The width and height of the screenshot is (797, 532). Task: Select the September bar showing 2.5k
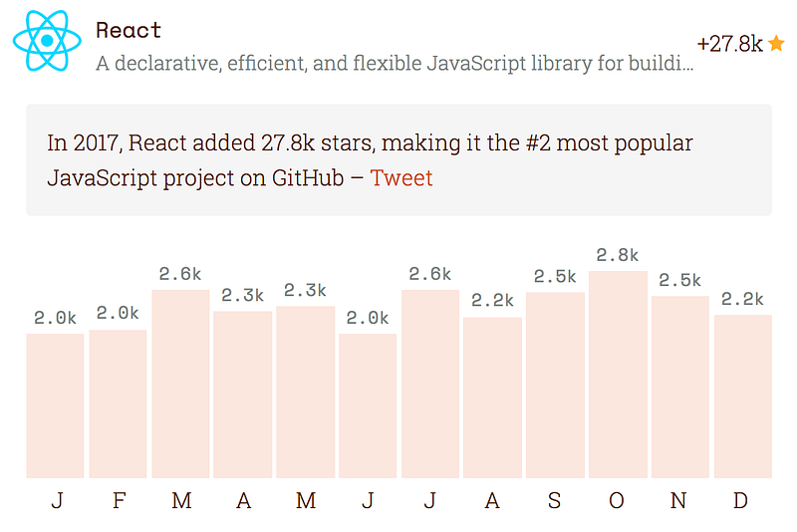pos(555,386)
